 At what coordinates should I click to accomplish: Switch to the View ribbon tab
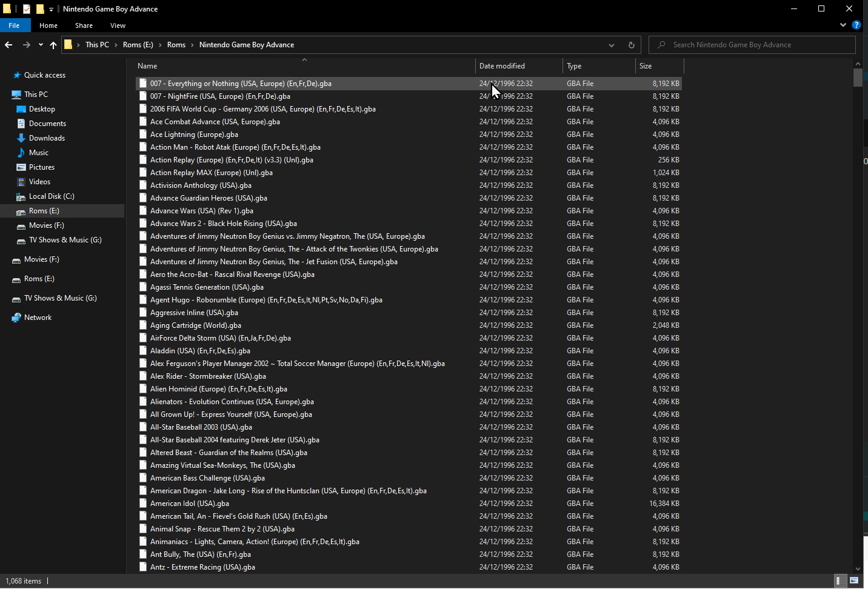(x=118, y=25)
